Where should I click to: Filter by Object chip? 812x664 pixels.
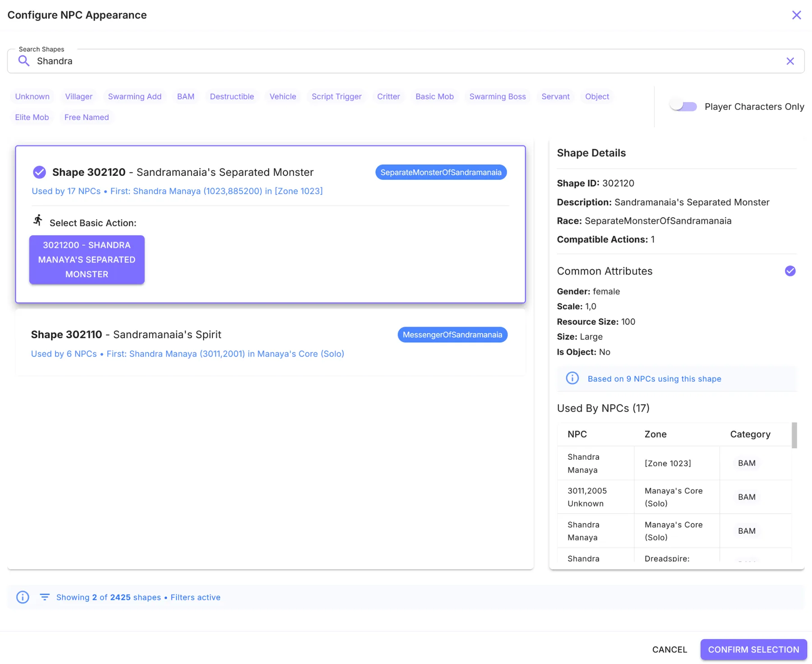(597, 96)
